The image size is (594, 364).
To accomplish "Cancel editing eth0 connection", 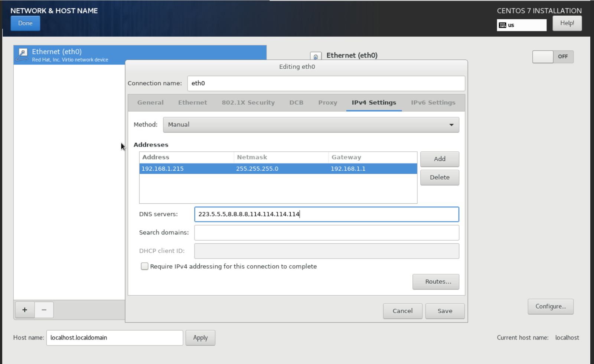I will click(x=402, y=311).
